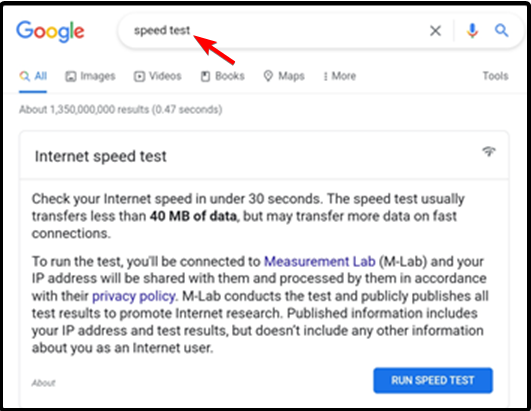Start voice search with the microphone icon
531x411 pixels.
click(x=472, y=31)
